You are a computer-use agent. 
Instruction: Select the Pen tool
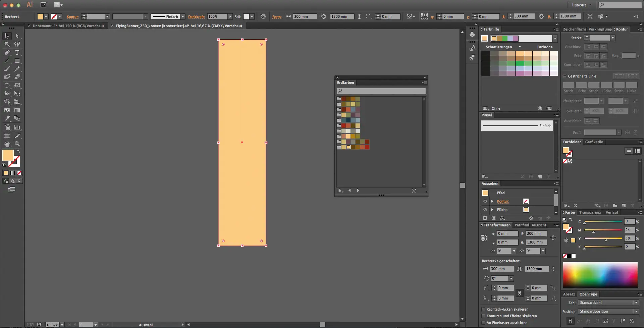coord(7,53)
